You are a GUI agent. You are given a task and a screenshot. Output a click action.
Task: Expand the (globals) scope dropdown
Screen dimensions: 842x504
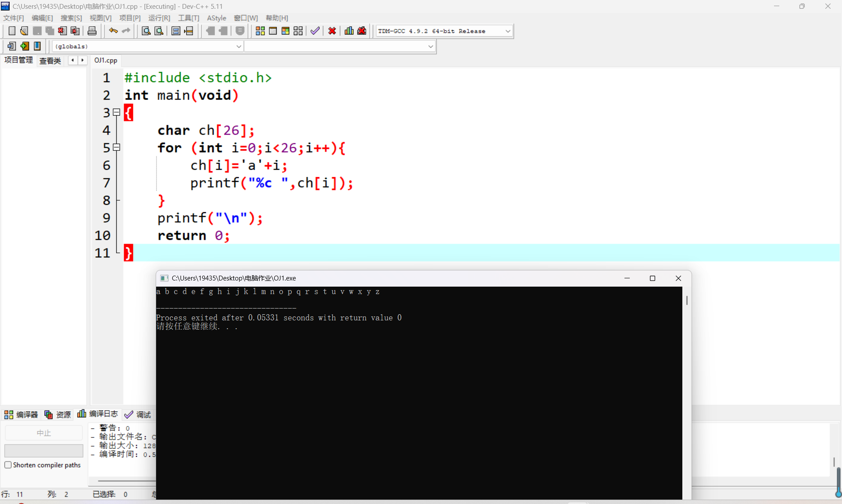tap(239, 46)
